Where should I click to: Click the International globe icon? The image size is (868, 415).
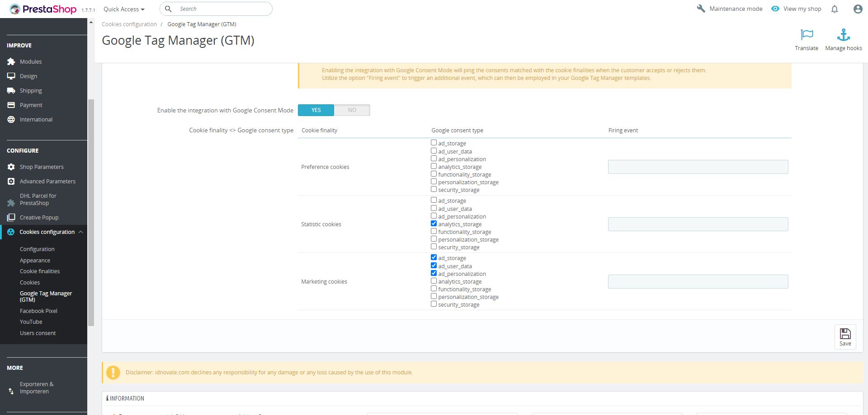[11, 119]
